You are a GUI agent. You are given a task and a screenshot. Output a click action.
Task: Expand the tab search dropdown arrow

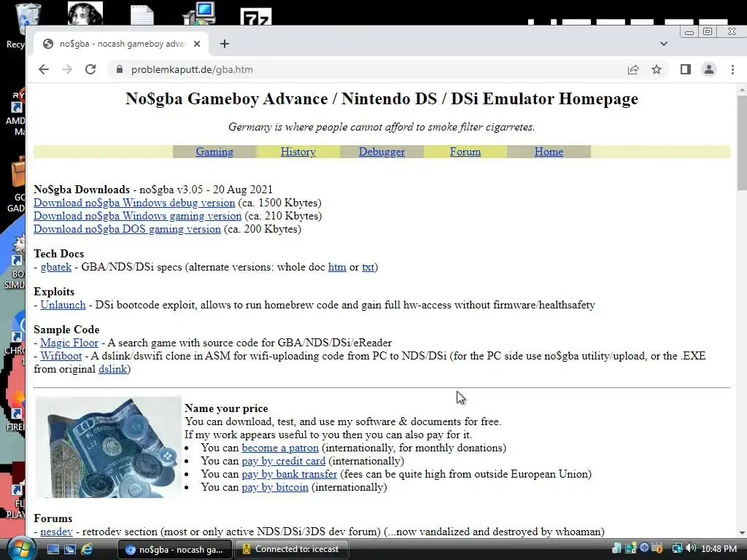point(664,44)
